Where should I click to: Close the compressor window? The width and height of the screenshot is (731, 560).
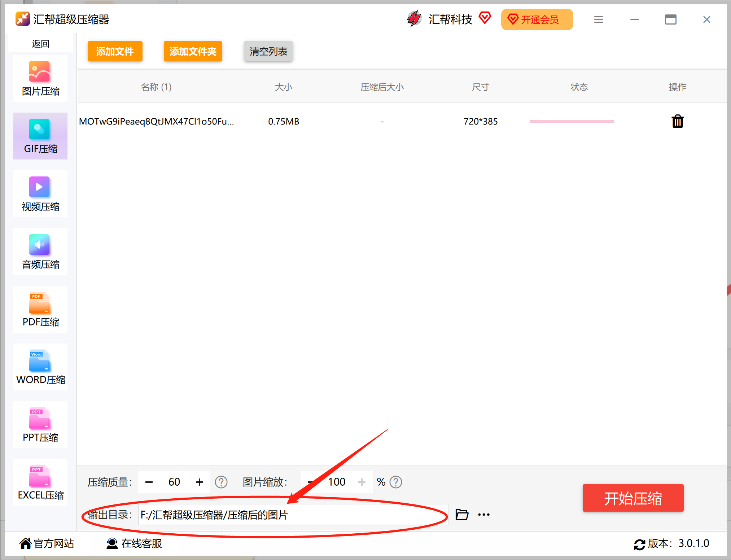point(707,19)
